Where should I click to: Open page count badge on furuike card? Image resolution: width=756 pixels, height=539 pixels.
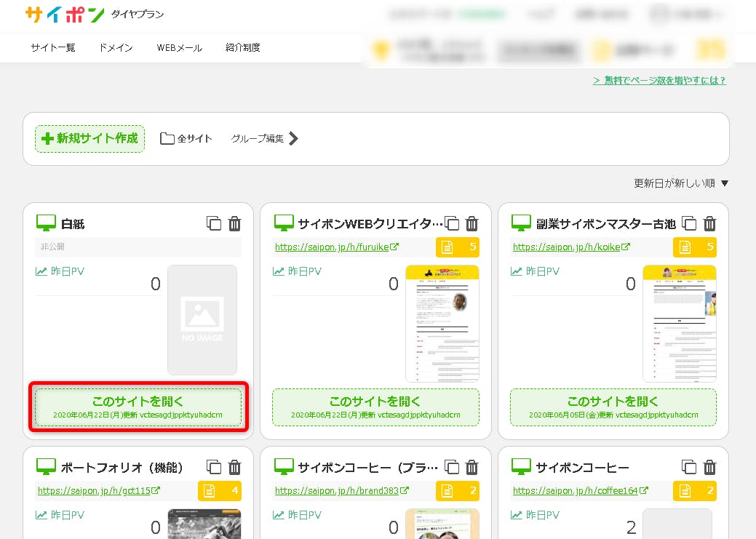point(457,247)
